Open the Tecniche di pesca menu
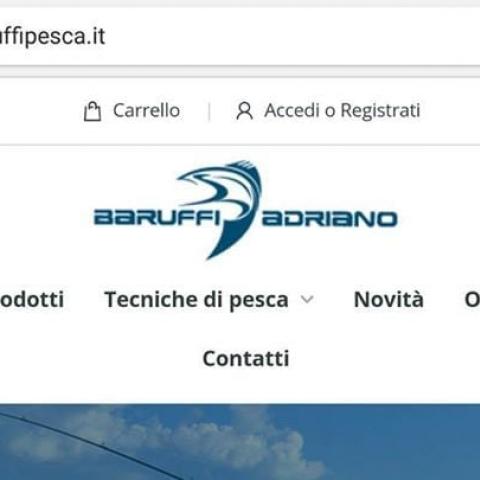This screenshot has width=480, height=480. coord(196,300)
